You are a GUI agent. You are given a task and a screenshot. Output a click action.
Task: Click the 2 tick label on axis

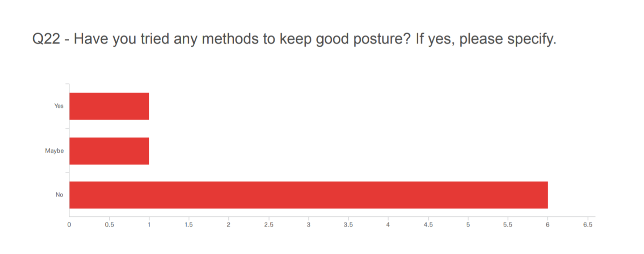coord(228,225)
